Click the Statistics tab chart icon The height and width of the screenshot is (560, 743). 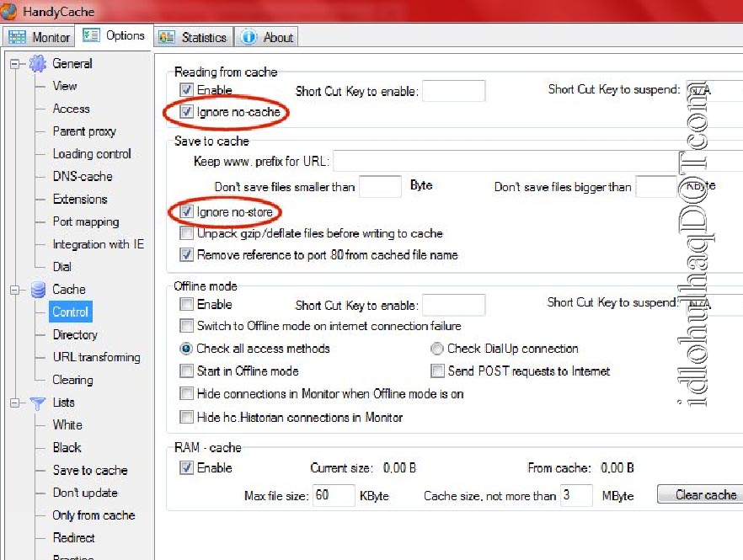click(166, 37)
